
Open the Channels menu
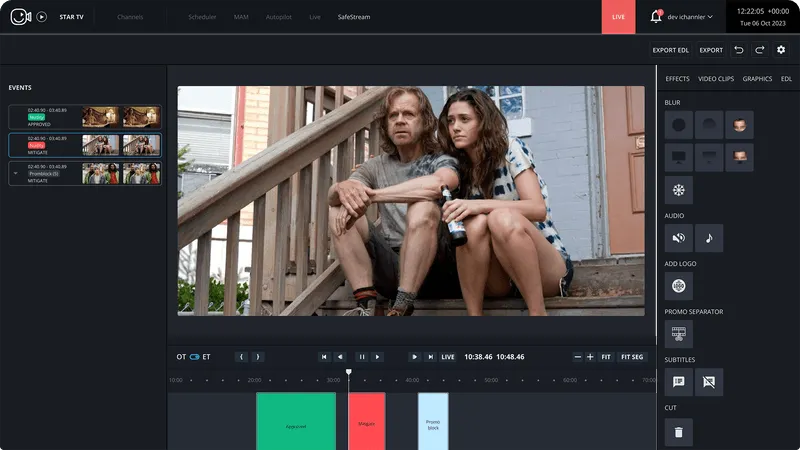130,17
